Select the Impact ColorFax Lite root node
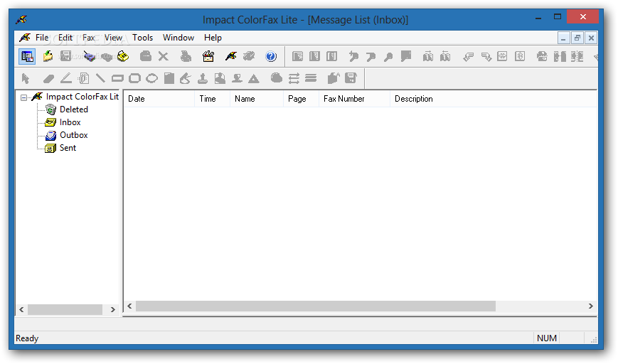The height and width of the screenshot is (364, 618). pos(82,97)
